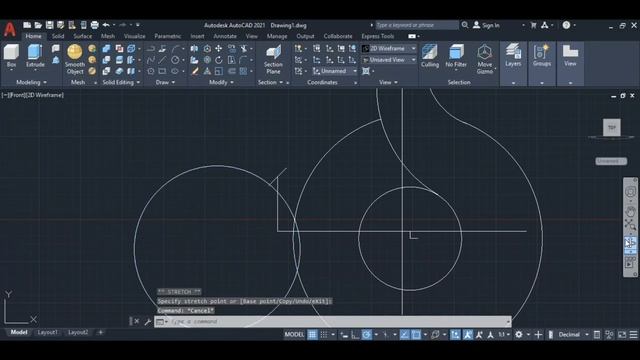Open the Layers panel button
Screen dimensions: 640x360
[513, 55]
